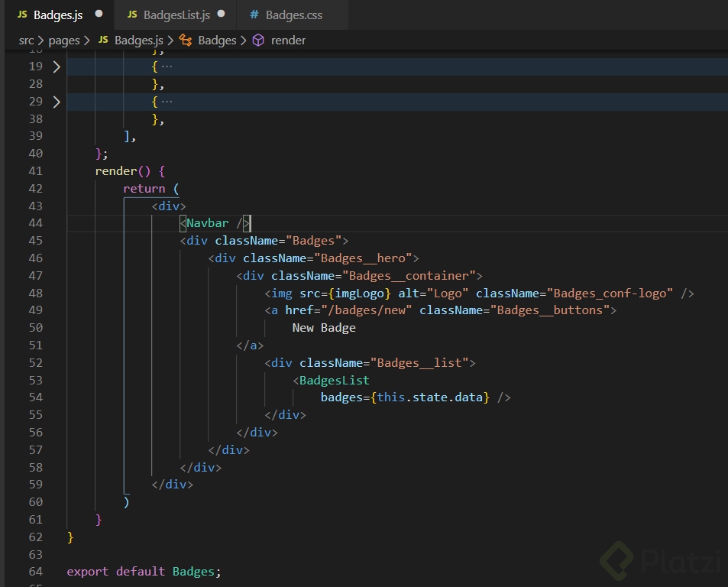
Task: Open the Badges.css tab
Action: (x=293, y=15)
